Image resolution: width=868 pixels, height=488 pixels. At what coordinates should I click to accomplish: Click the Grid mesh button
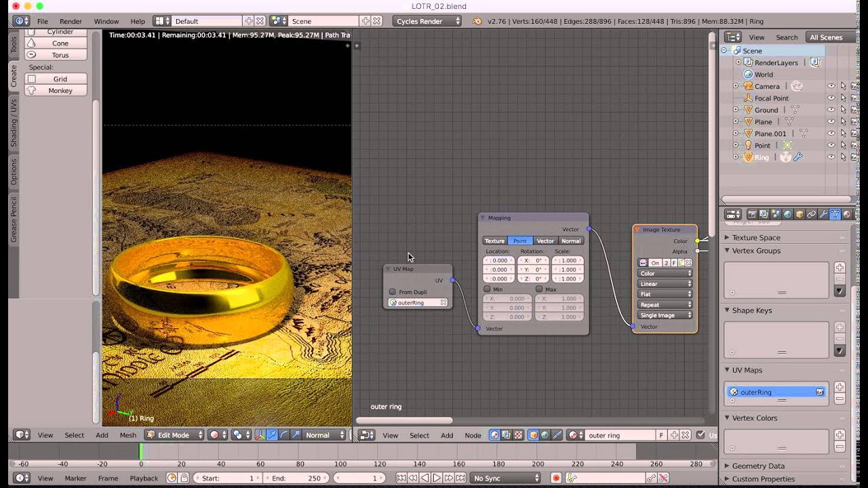tap(56, 79)
